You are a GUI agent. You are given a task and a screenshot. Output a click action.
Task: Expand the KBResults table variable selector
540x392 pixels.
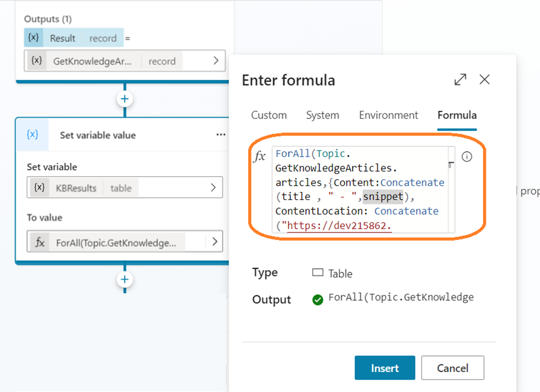click(213, 188)
